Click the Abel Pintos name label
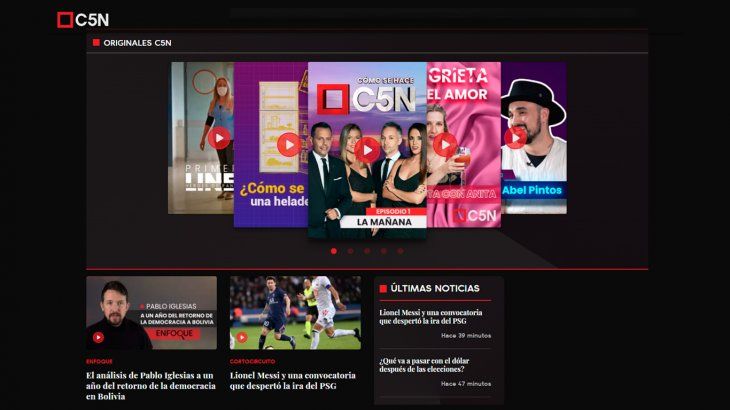This screenshot has height=410, width=730. coord(532,190)
